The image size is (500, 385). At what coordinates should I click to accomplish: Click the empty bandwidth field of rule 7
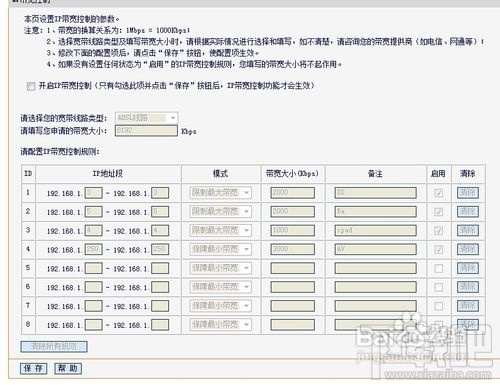tap(293, 306)
